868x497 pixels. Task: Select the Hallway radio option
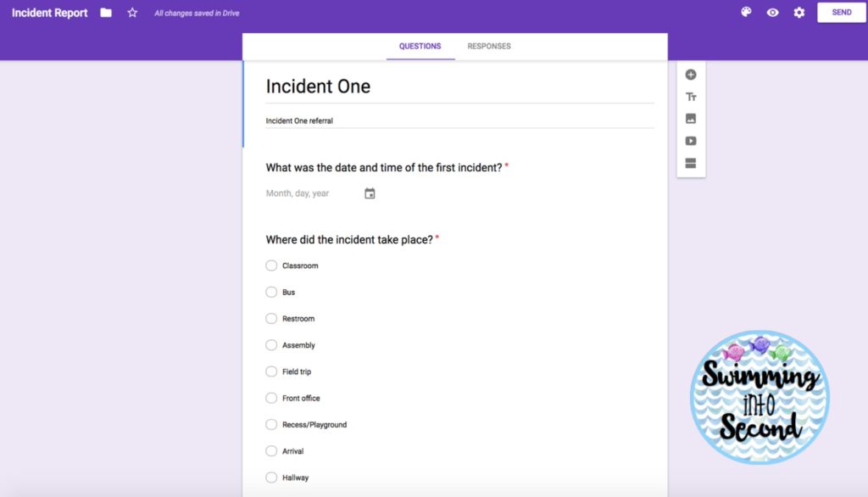pyautogui.click(x=271, y=477)
